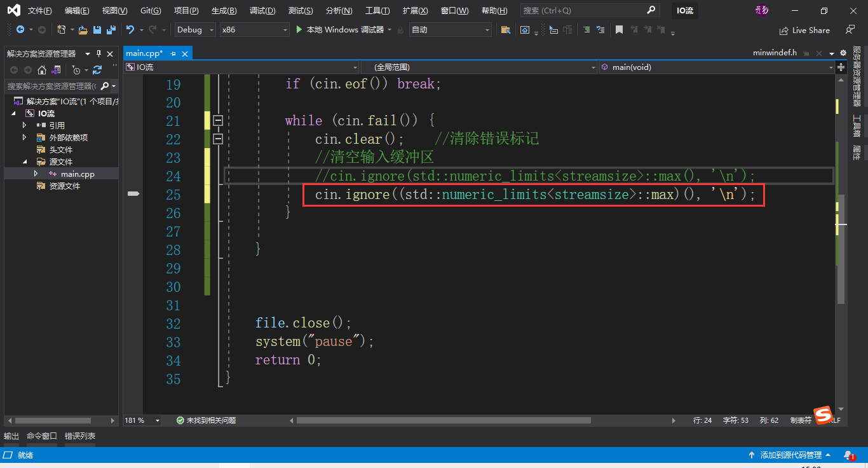Viewport: 868px width, 468px height.
Task: Switch to the minwindef.h tab
Action: (775, 52)
